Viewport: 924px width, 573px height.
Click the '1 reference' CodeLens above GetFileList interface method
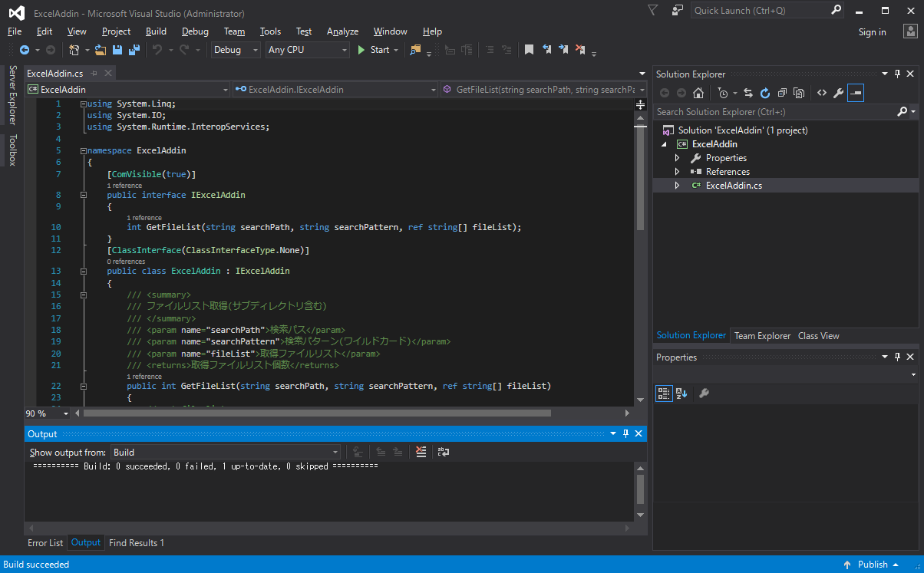[144, 218]
